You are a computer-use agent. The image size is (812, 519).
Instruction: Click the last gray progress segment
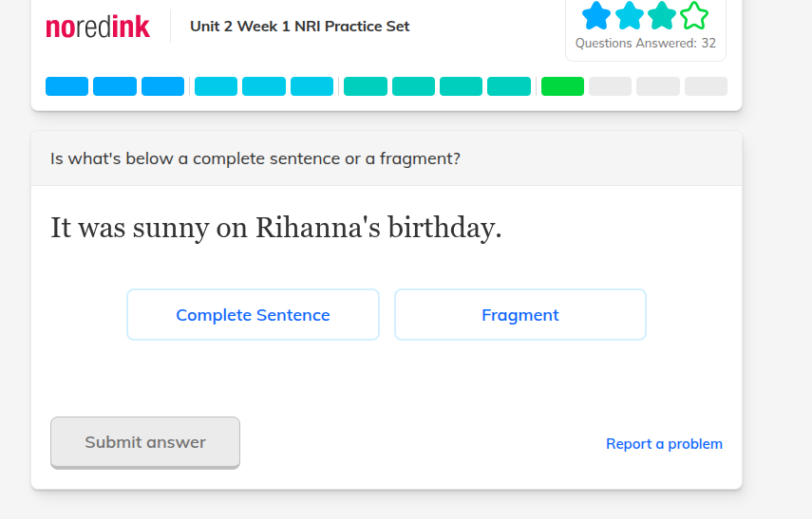[706, 86]
